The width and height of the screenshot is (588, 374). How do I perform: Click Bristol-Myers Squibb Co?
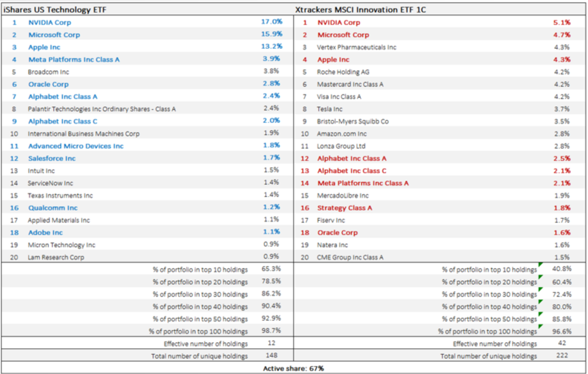353,121
